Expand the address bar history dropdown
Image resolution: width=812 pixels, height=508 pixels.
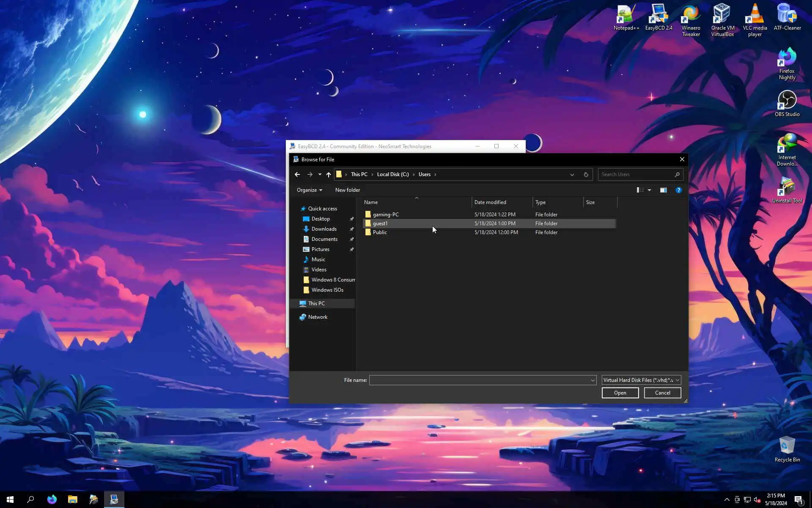(x=572, y=174)
